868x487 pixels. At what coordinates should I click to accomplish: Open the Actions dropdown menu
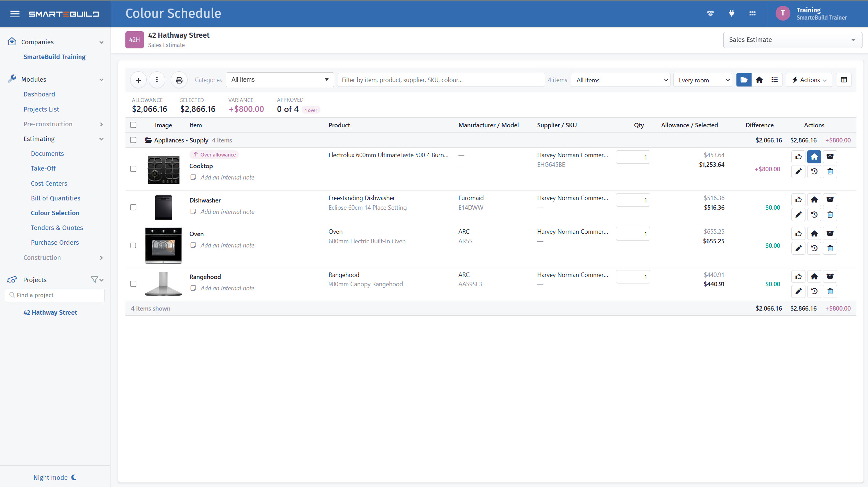pyautogui.click(x=809, y=80)
